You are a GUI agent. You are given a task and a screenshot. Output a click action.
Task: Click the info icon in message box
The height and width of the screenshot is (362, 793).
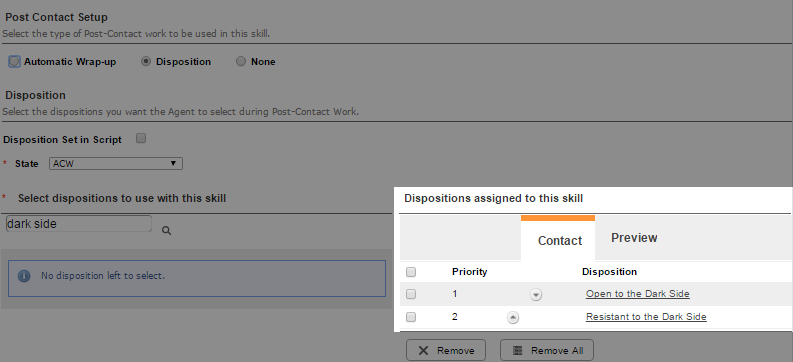tap(24, 276)
